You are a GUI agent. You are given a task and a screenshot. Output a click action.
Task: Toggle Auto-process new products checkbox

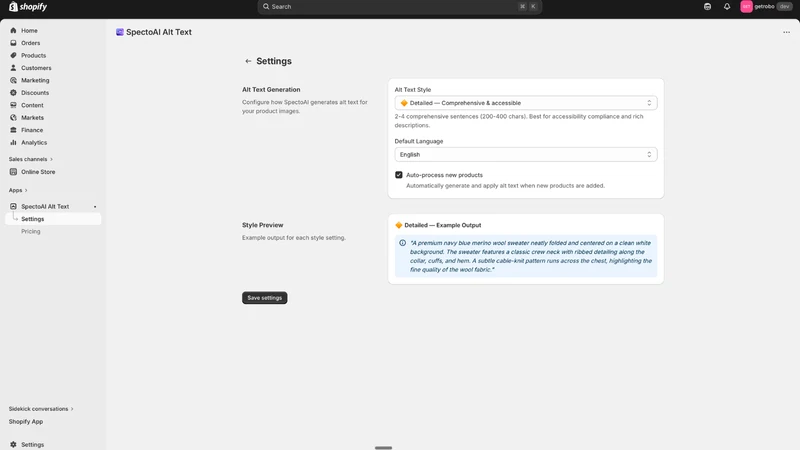398,175
